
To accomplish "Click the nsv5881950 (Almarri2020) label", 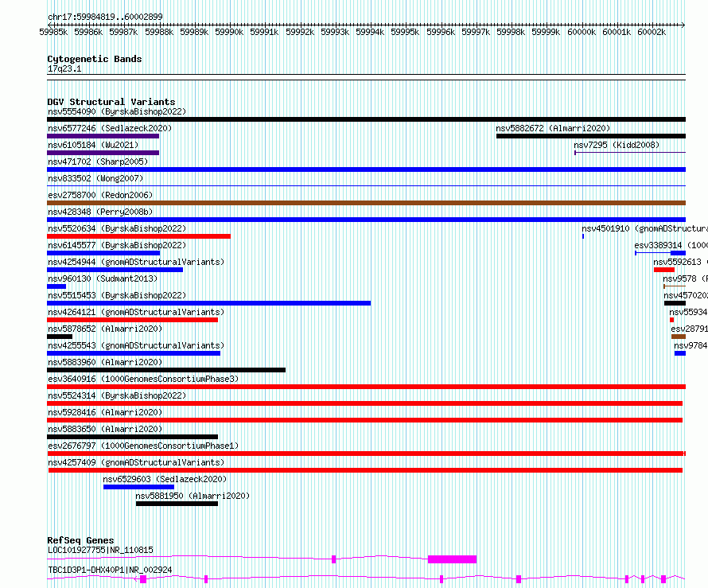I will coord(193,496).
